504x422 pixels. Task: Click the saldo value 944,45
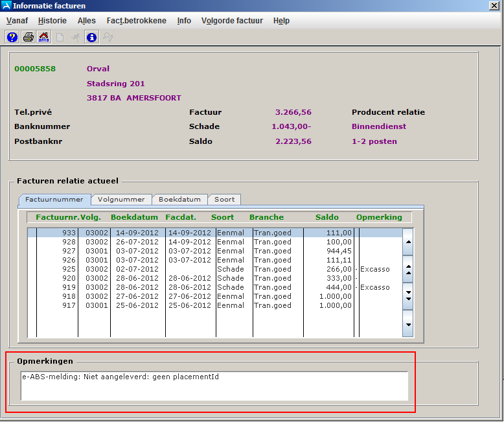(339, 251)
